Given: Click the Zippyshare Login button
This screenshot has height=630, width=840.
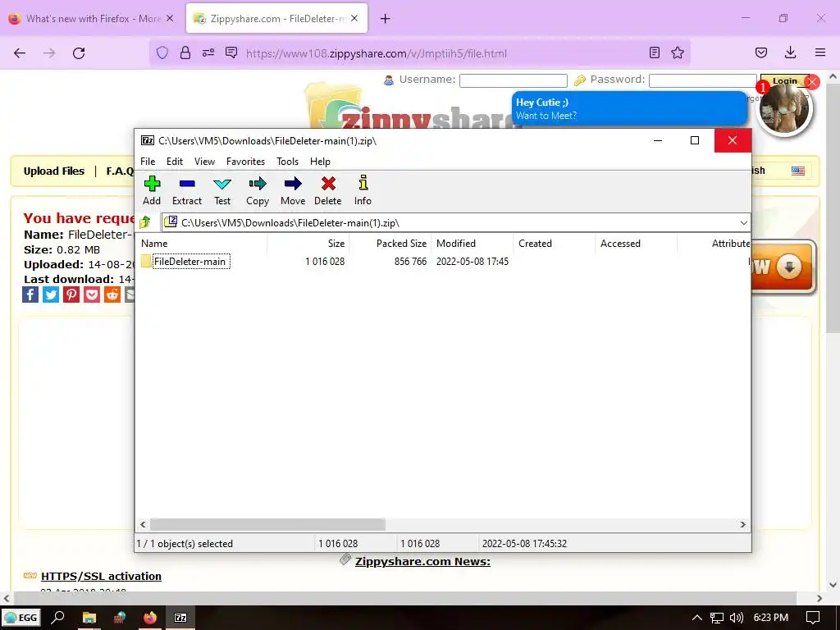Looking at the screenshot, I should (784, 80).
